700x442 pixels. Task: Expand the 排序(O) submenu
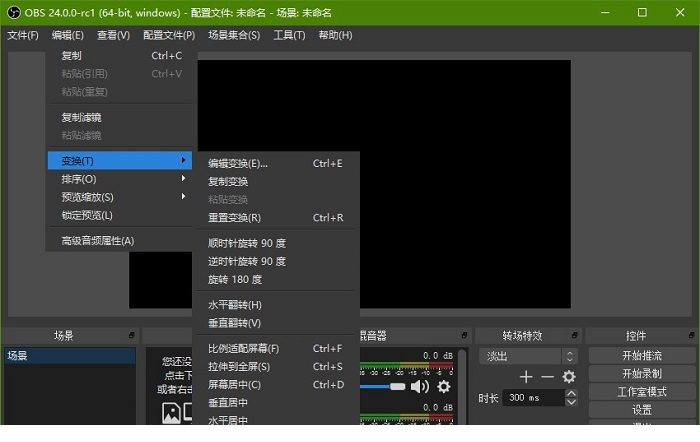pyautogui.click(x=120, y=179)
